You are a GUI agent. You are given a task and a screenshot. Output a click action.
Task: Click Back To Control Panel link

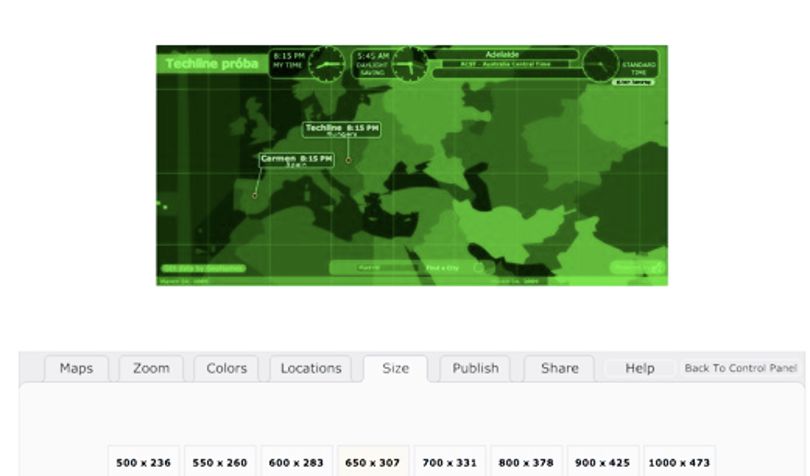741,368
